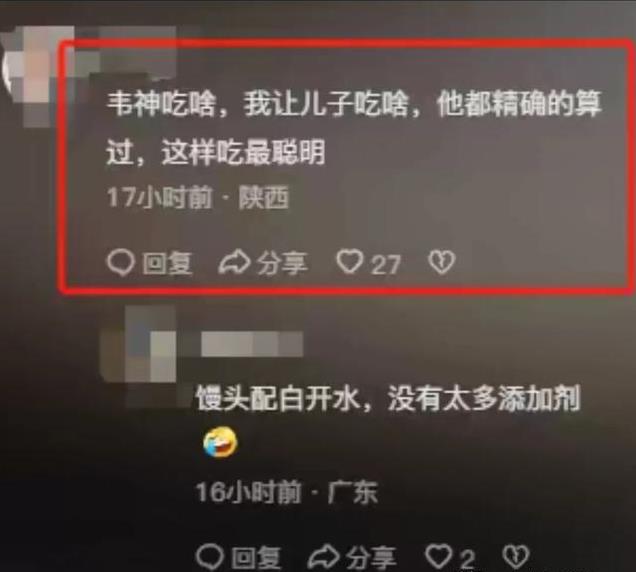The width and height of the screenshot is (636, 572).
Task: Click share arrow icon on the Guangdong reply
Action: [x=324, y=557]
